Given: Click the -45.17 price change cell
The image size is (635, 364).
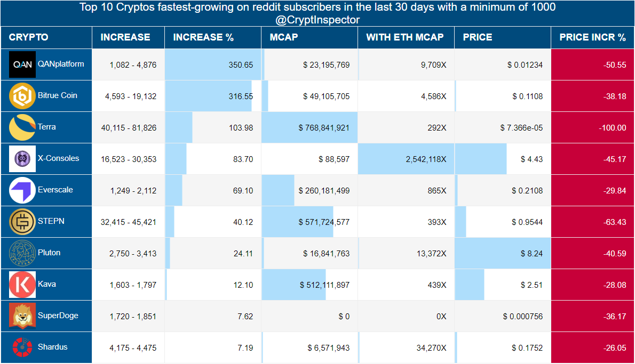Looking at the screenshot, I should [x=592, y=159].
